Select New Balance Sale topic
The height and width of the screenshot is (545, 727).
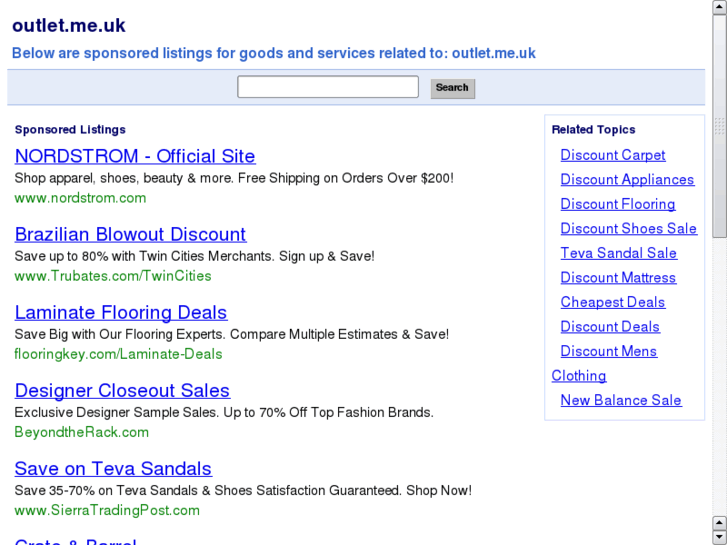pyautogui.click(x=621, y=400)
